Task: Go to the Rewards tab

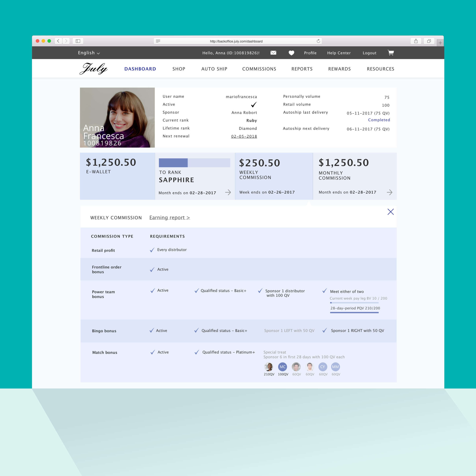Action: pyautogui.click(x=339, y=69)
